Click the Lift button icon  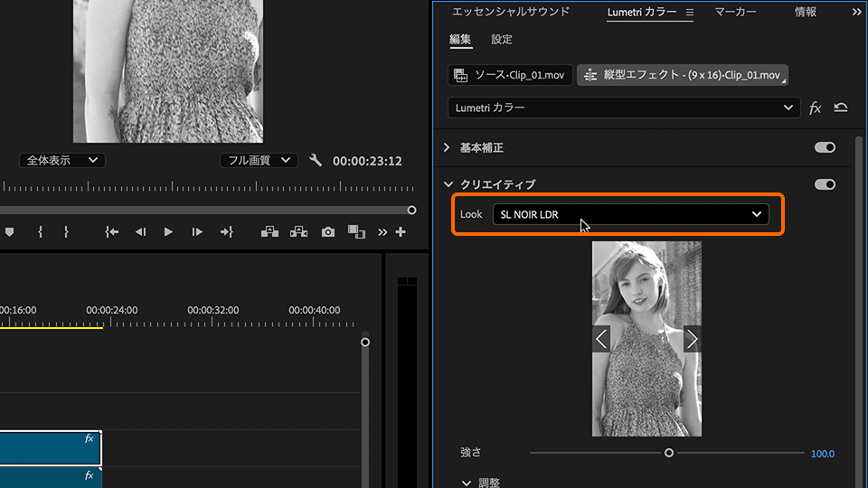269,232
